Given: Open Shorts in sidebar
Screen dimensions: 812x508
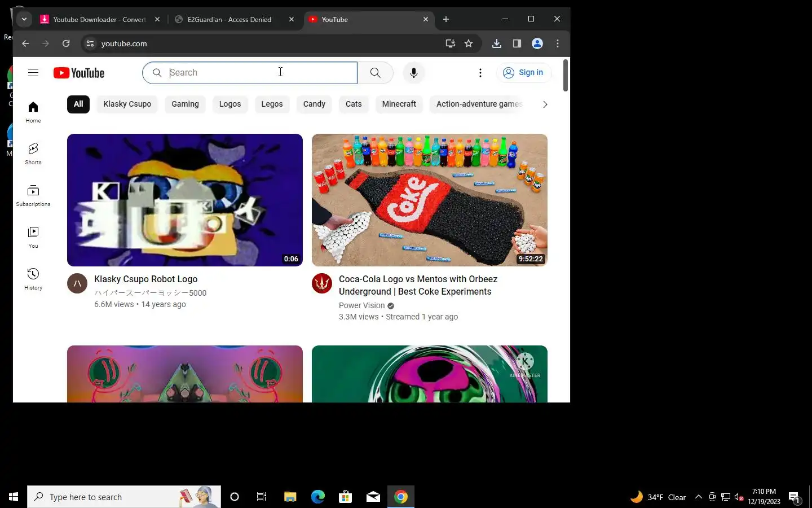Looking at the screenshot, I should tap(33, 154).
